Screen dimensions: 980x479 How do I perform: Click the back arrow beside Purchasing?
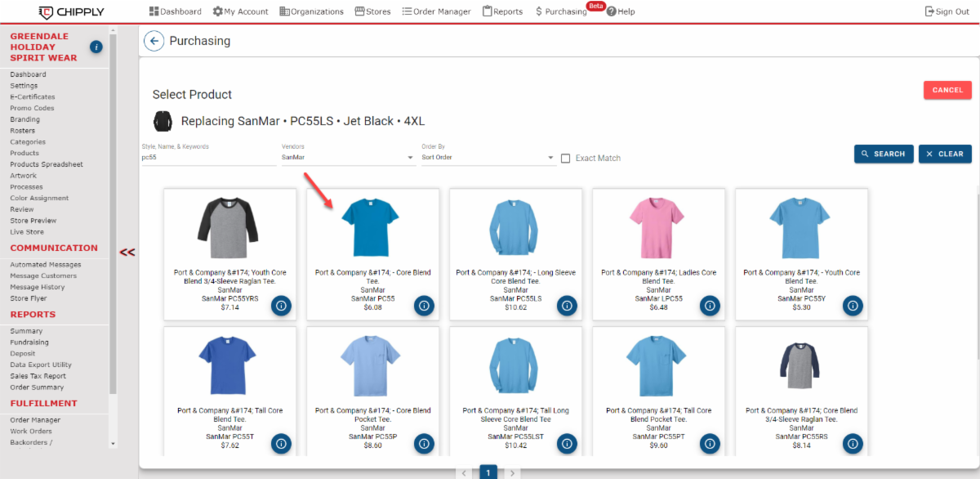154,41
